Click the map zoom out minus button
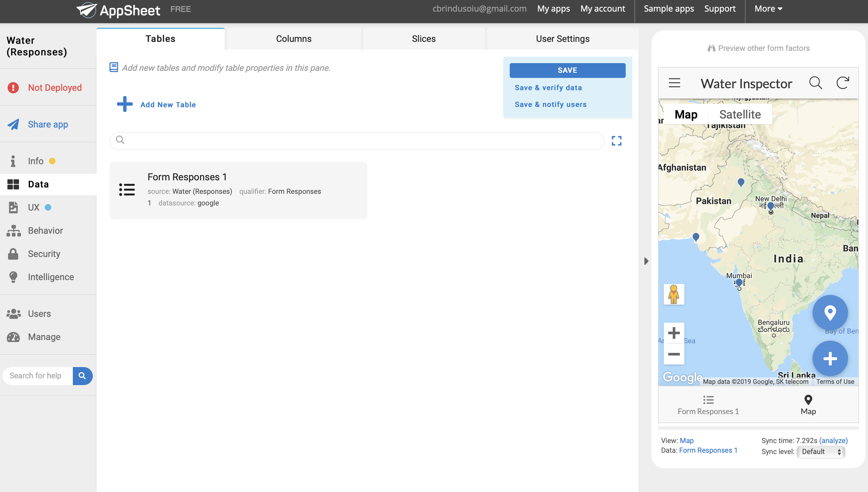Screen dimensions: 868x492 point(674,354)
